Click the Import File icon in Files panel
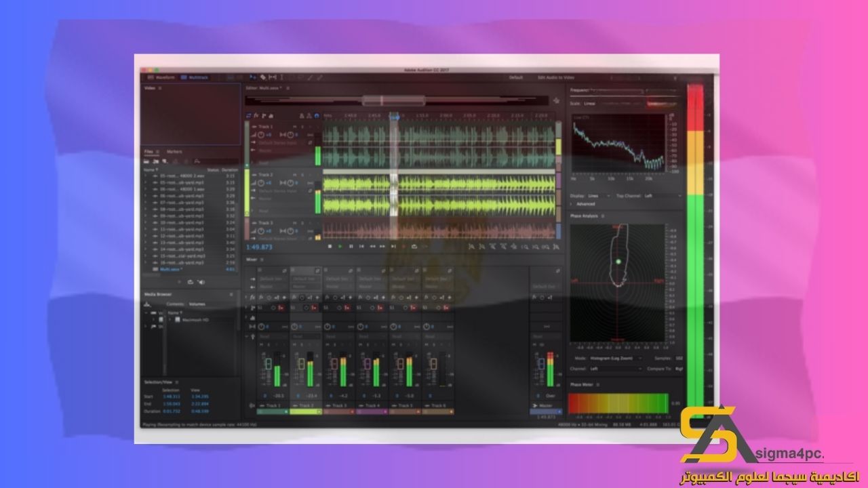Image resolution: width=868 pixels, height=488 pixels. pos(156,161)
